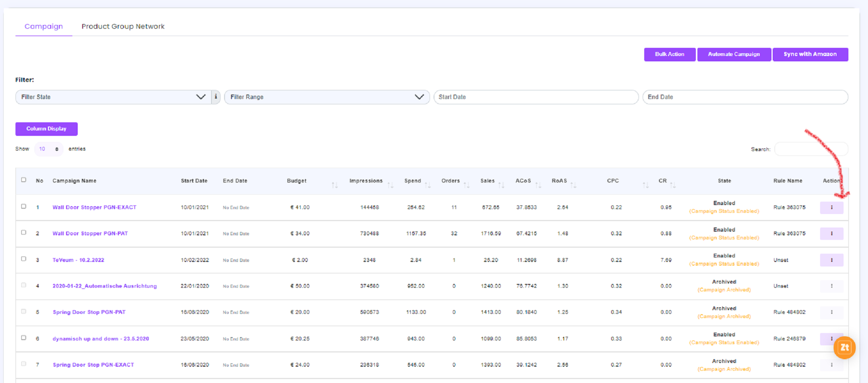Expand the Filter State dropdown
Image resolution: width=868 pixels, height=383 pixels.
point(113,97)
